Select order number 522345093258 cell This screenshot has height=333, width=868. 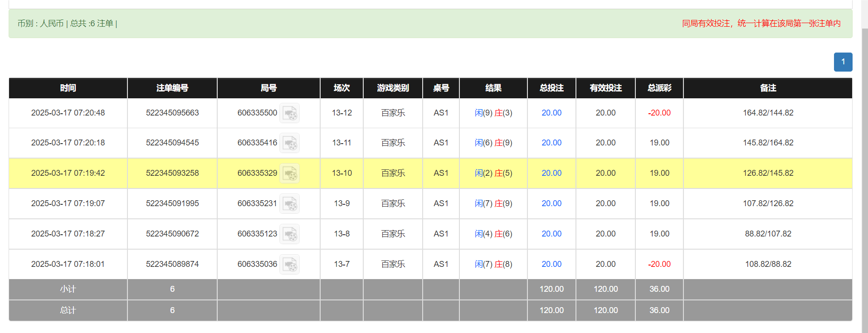click(172, 173)
